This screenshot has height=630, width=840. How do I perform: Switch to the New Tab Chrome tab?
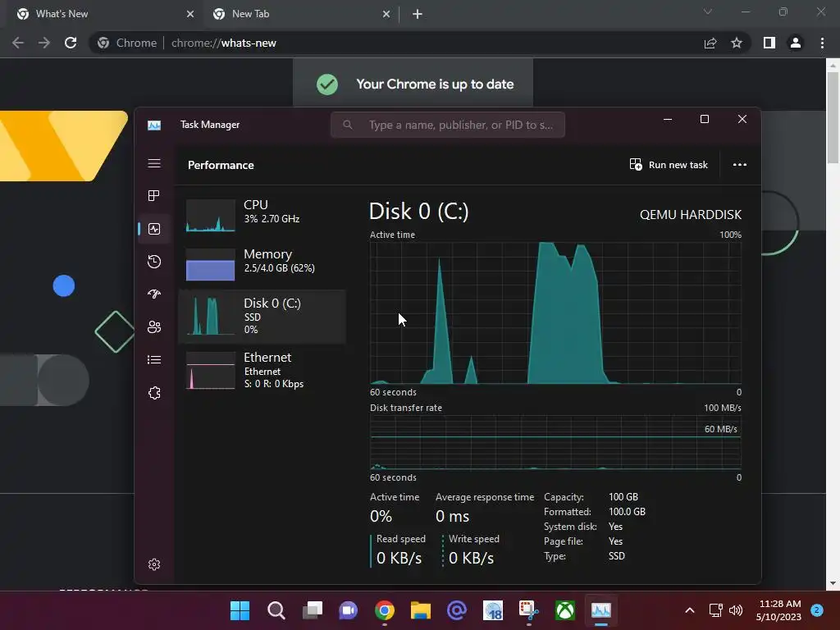301,14
